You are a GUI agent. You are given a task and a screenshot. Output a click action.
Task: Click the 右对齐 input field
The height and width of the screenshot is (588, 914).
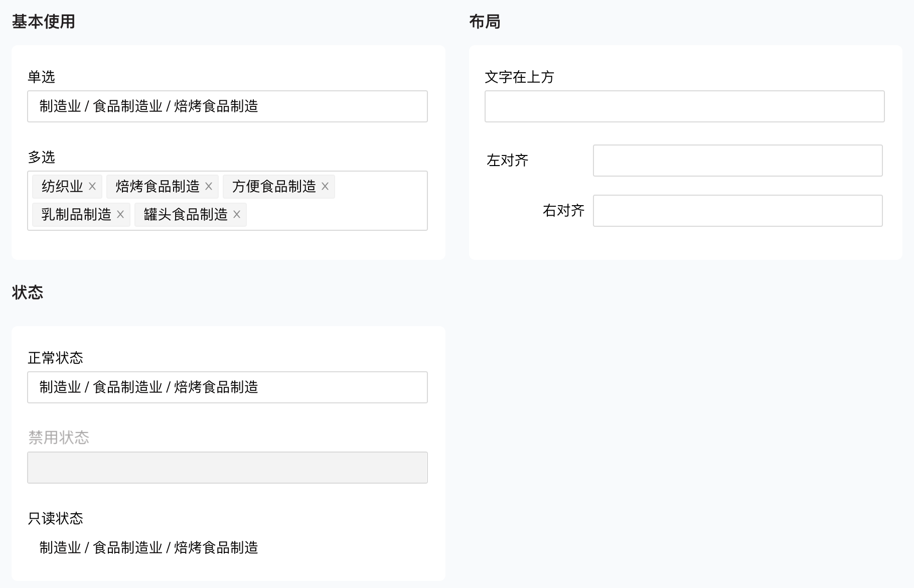[737, 211]
